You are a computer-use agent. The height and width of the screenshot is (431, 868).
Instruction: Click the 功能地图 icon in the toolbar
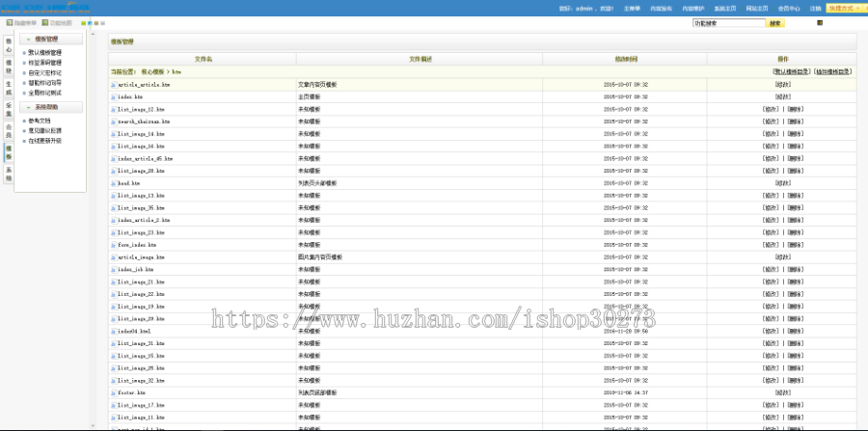[x=45, y=23]
